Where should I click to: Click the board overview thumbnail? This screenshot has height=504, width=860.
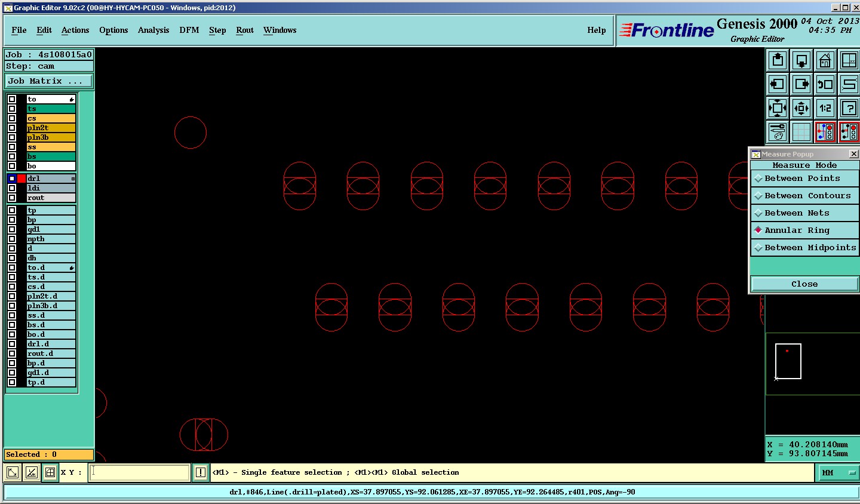click(x=788, y=361)
